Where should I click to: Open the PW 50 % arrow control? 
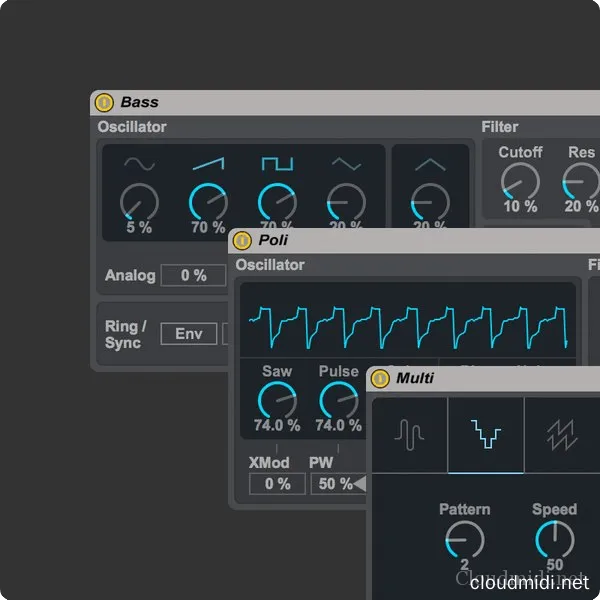pyautogui.click(x=359, y=484)
